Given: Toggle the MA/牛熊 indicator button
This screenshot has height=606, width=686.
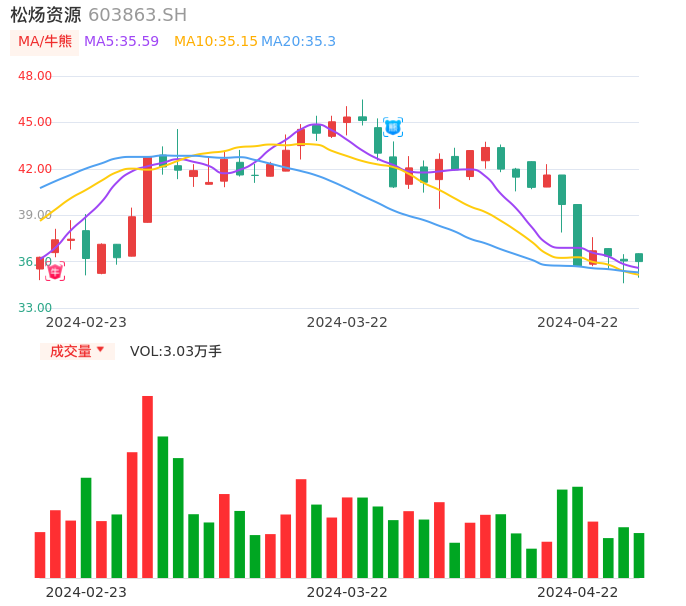Looking at the screenshot, I should pyautogui.click(x=45, y=42).
